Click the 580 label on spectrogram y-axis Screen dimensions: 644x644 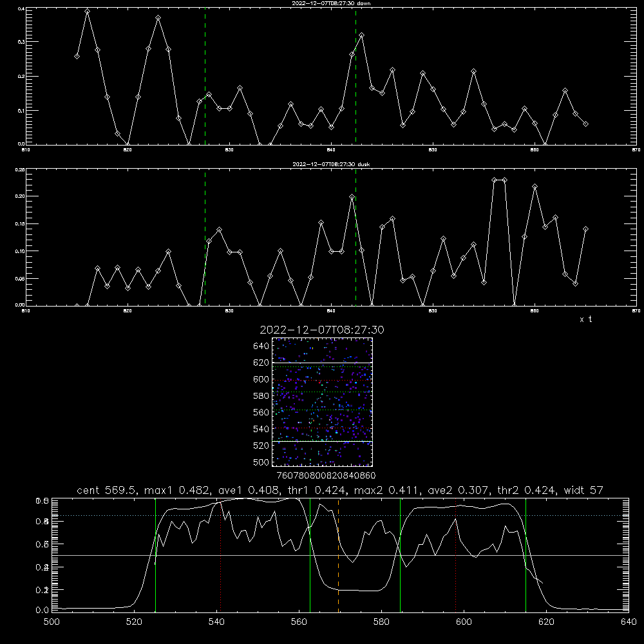click(261, 396)
